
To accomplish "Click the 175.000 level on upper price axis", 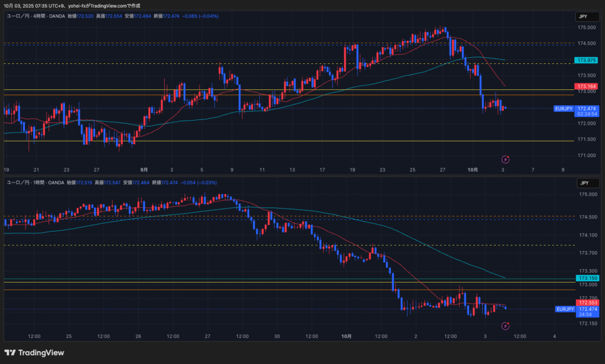I will [x=586, y=28].
